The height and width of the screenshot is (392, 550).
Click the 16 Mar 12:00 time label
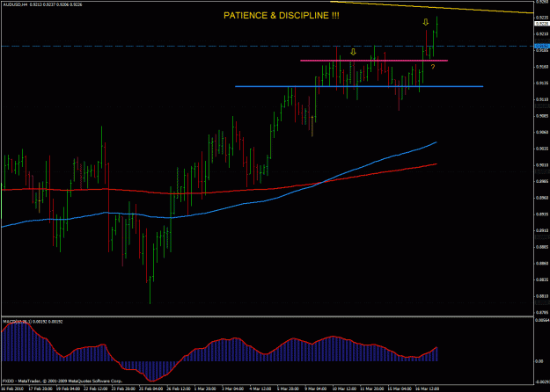(427, 388)
